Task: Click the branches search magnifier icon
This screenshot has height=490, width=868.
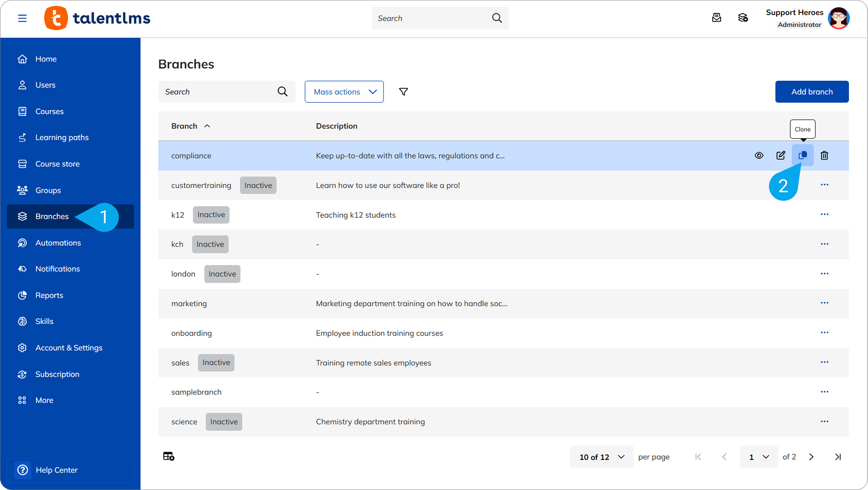Action: click(x=282, y=92)
